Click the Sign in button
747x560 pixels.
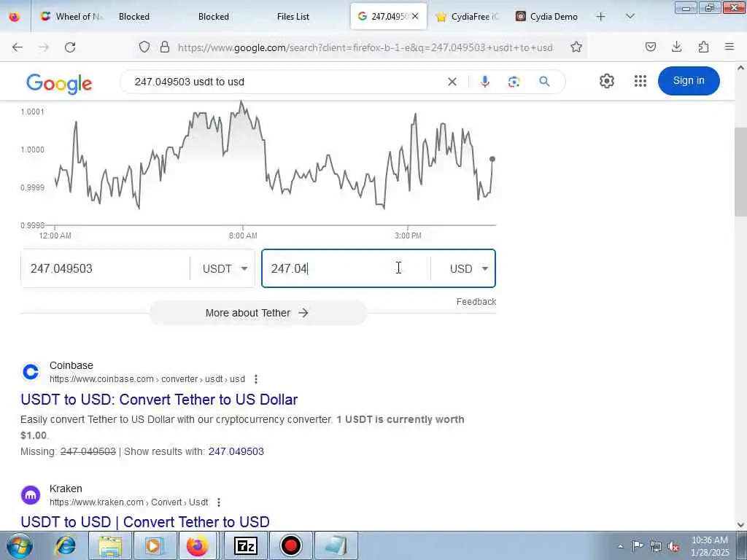click(689, 81)
